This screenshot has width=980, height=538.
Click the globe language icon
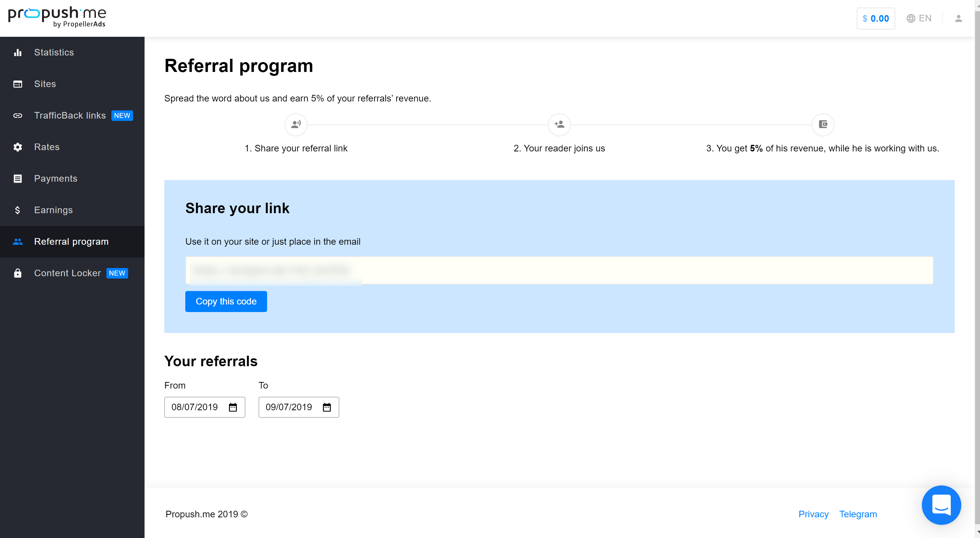910,18
